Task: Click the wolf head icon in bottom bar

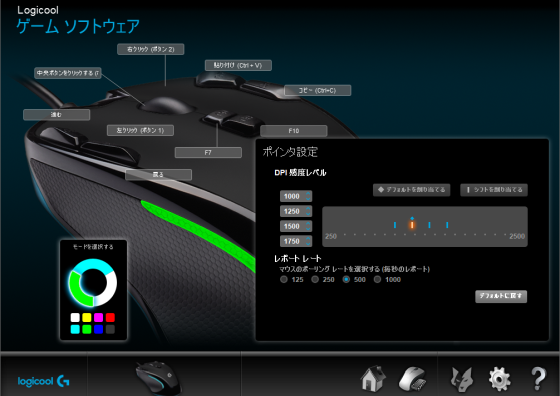Action: (461, 379)
